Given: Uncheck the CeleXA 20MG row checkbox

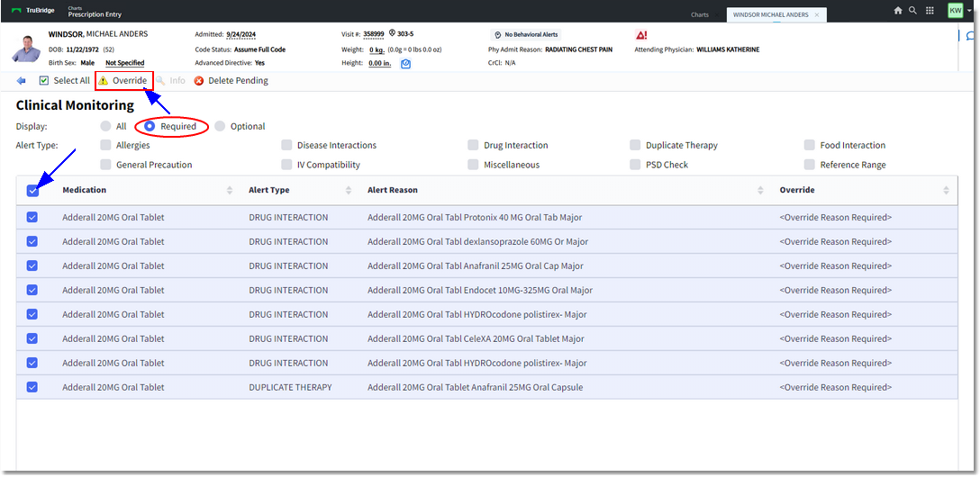Looking at the screenshot, I should 32,339.
